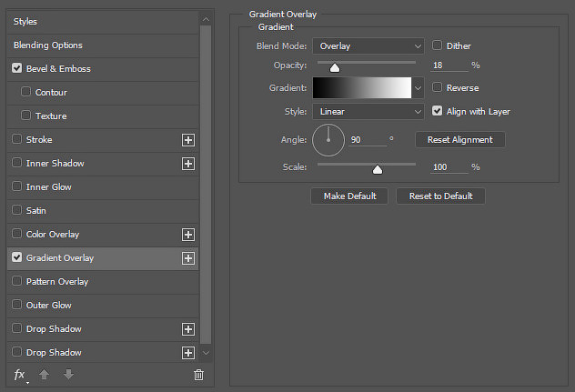
Task: Click plus icon on last Drop Shadow
Action: (x=188, y=353)
